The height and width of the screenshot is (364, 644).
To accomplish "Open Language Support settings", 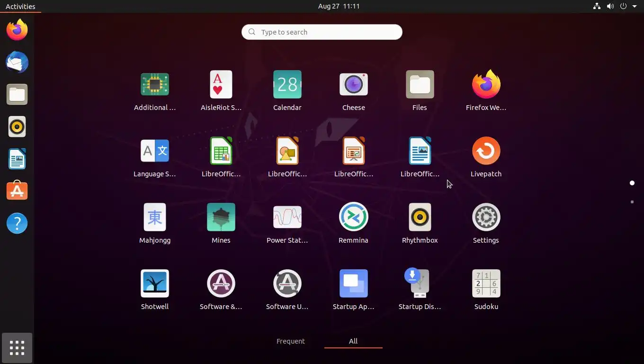I will pyautogui.click(x=155, y=151).
